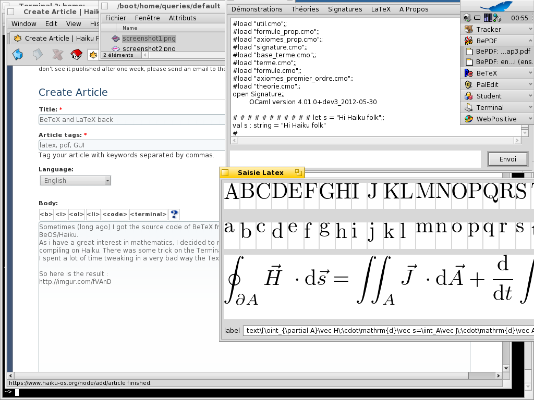Click the home icon in browser toolbar

tap(76, 54)
